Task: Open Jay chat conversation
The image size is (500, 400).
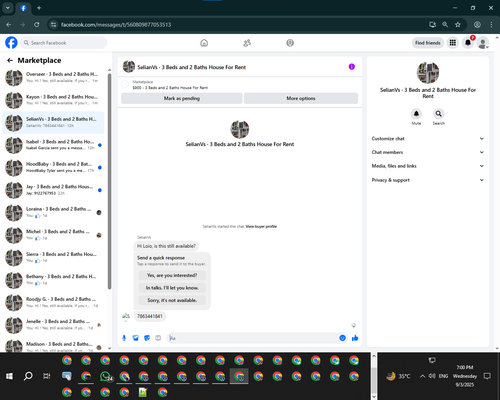Action: pos(53,190)
